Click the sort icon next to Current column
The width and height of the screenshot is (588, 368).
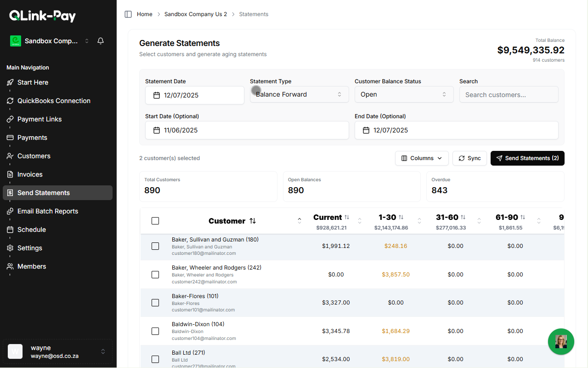[347, 217]
